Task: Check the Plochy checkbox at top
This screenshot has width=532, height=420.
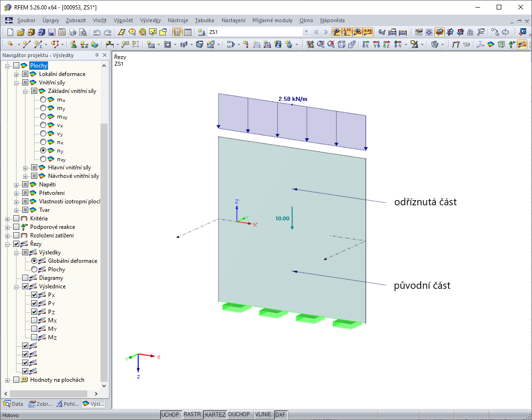Action: click(17, 66)
